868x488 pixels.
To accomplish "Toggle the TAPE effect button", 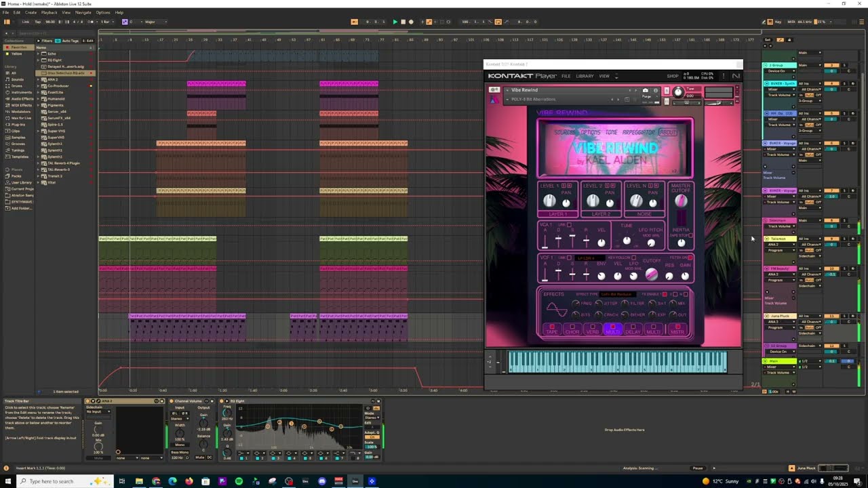I will (552, 329).
